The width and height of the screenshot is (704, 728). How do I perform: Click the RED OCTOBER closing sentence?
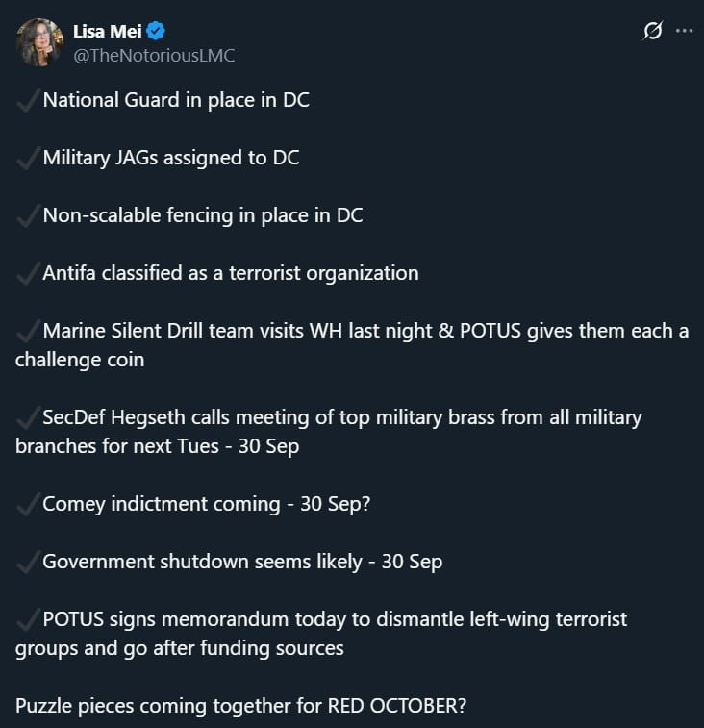[240, 706]
